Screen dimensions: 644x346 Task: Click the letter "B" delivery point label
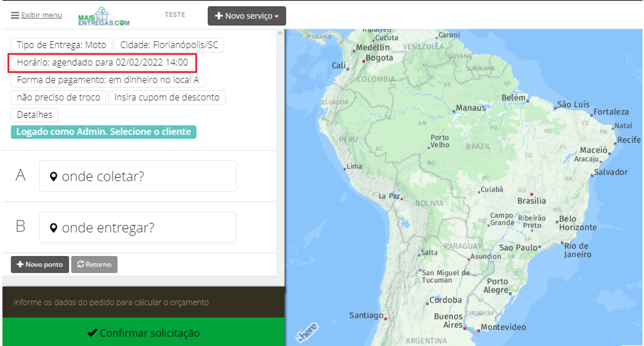[21, 226]
